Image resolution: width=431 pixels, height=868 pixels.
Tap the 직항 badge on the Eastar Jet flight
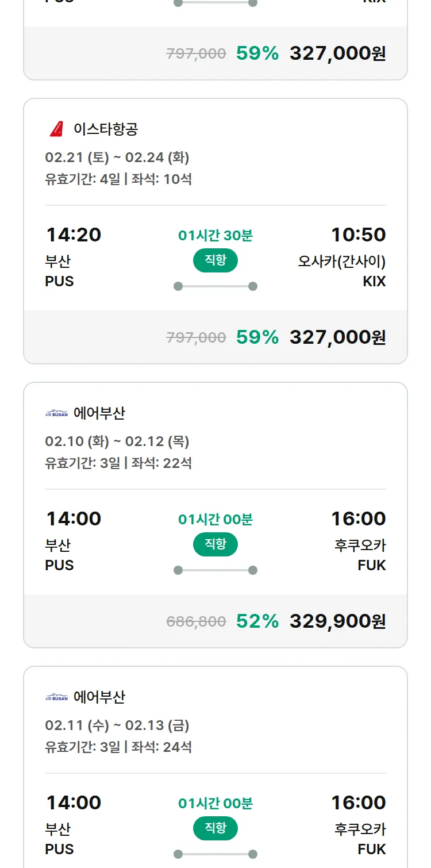215,260
